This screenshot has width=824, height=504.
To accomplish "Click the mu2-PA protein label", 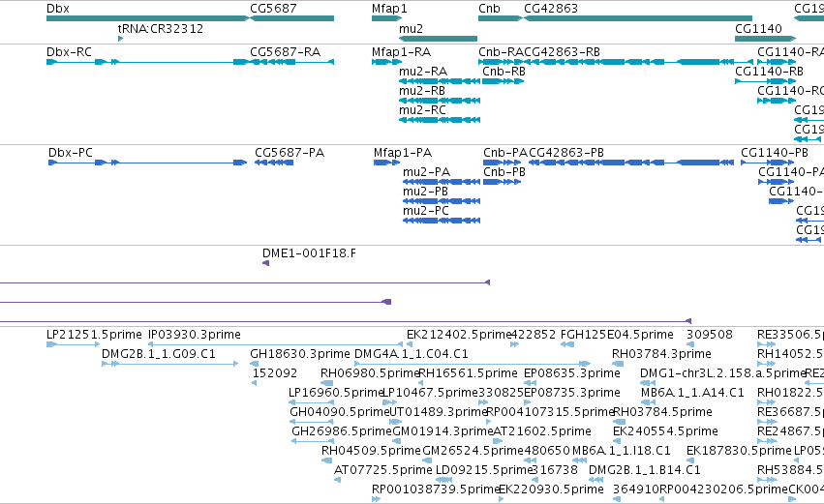I will point(427,172).
